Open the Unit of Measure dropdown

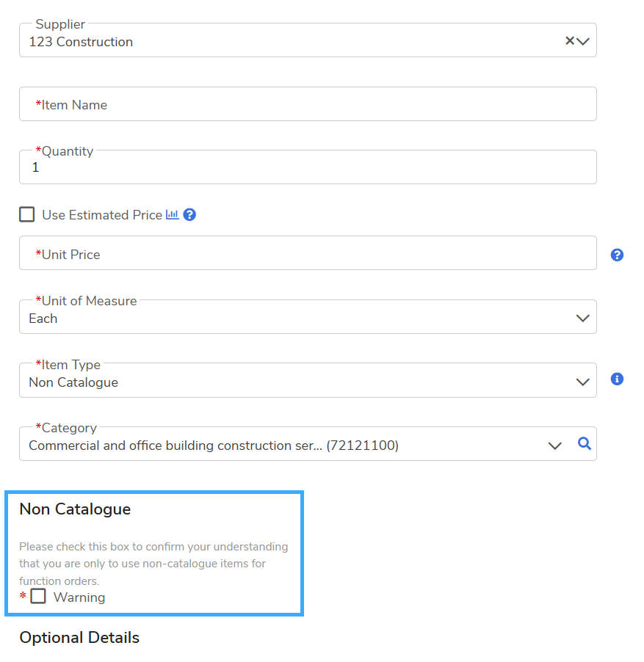pos(583,319)
